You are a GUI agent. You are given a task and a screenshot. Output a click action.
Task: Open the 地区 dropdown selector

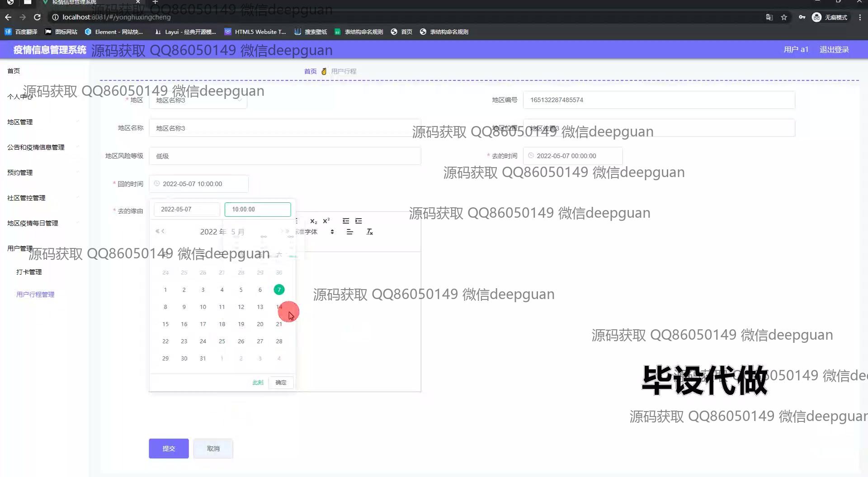(198, 100)
